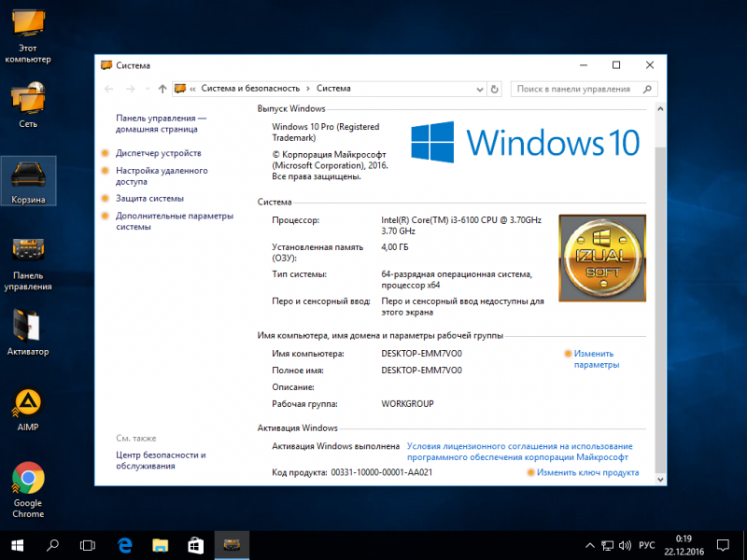
Task: Go forward in the Система window
Action: 130,89
